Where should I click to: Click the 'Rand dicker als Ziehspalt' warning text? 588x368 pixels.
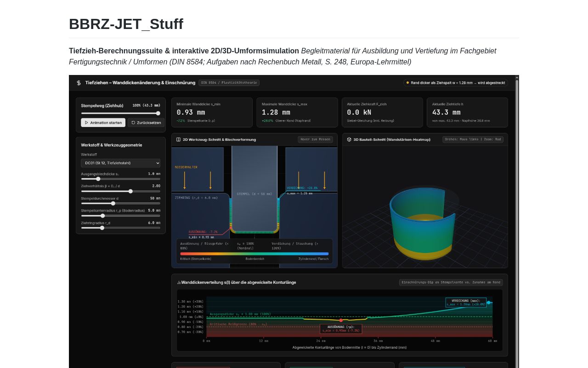pos(458,83)
